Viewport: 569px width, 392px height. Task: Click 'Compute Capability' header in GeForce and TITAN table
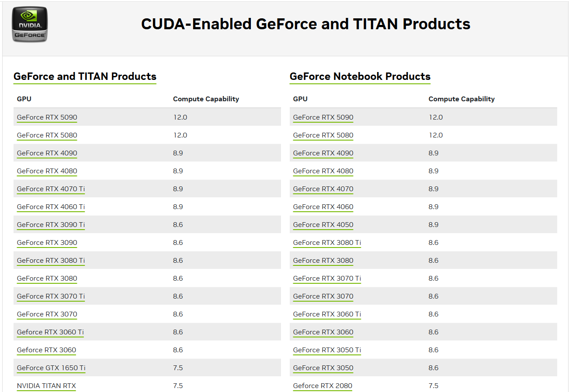point(206,99)
